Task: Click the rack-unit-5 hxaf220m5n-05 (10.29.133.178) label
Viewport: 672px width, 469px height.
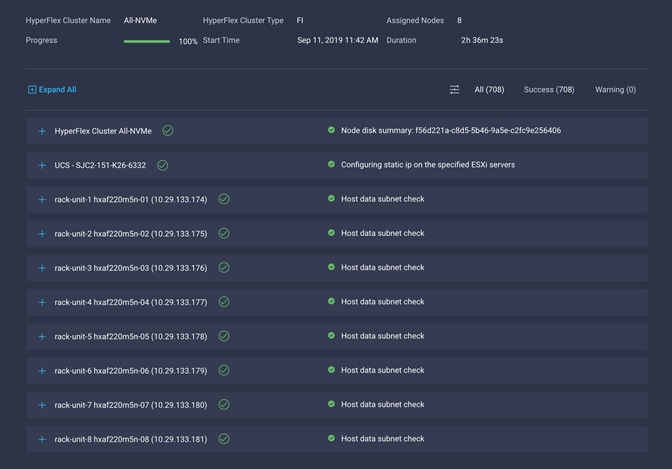Action: tap(131, 337)
